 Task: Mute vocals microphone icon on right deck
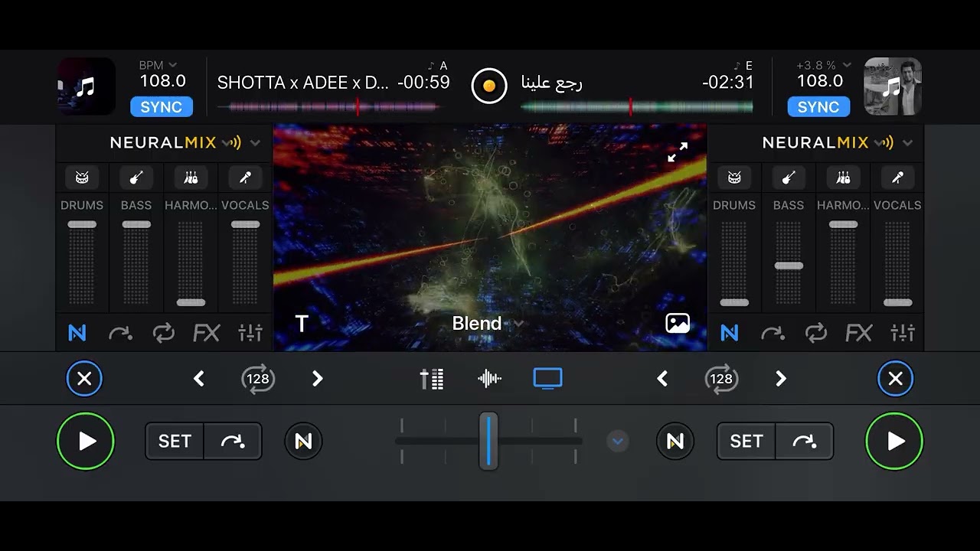(897, 178)
